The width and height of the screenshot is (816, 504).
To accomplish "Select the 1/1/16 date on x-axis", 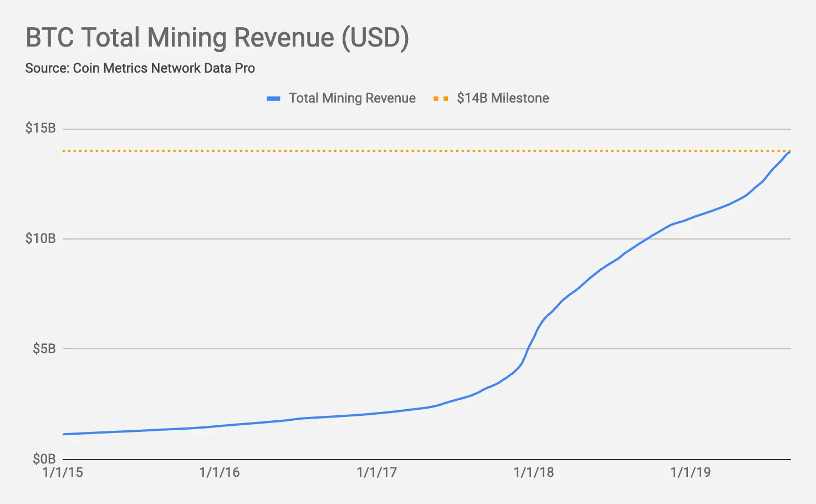I will pos(220,472).
